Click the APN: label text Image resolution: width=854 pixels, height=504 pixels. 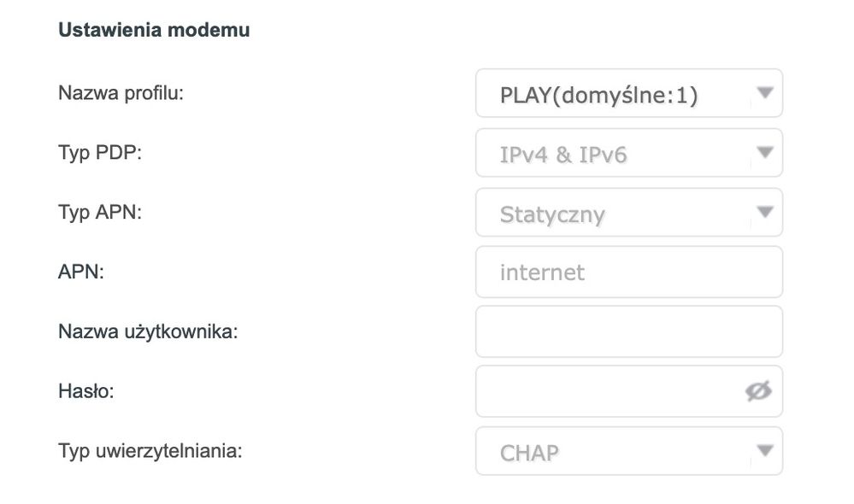80,272
